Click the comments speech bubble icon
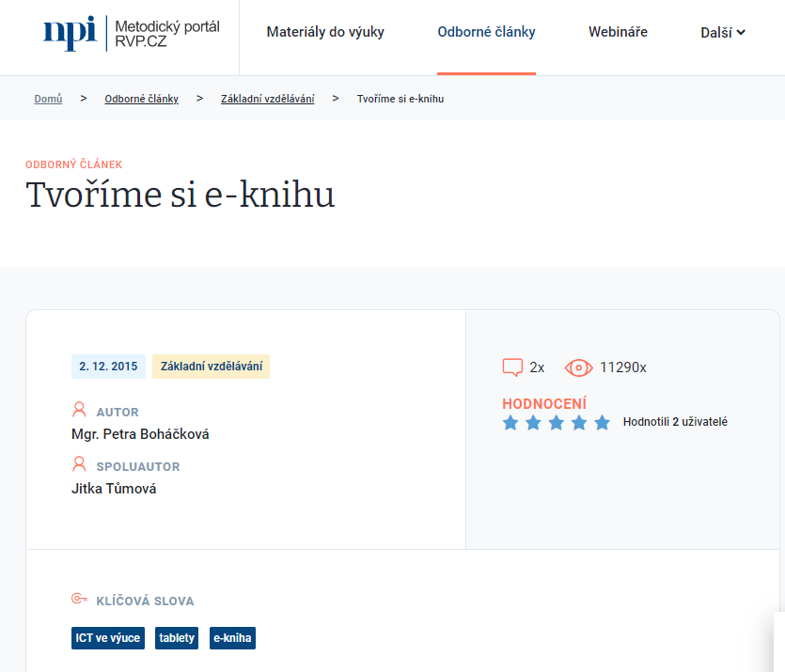The image size is (785, 672). 512,367
